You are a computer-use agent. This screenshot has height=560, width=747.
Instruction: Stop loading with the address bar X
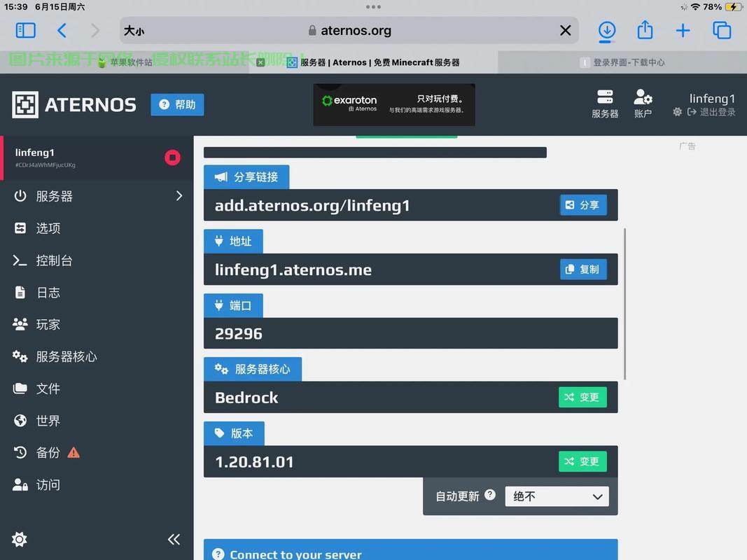tap(566, 31)
